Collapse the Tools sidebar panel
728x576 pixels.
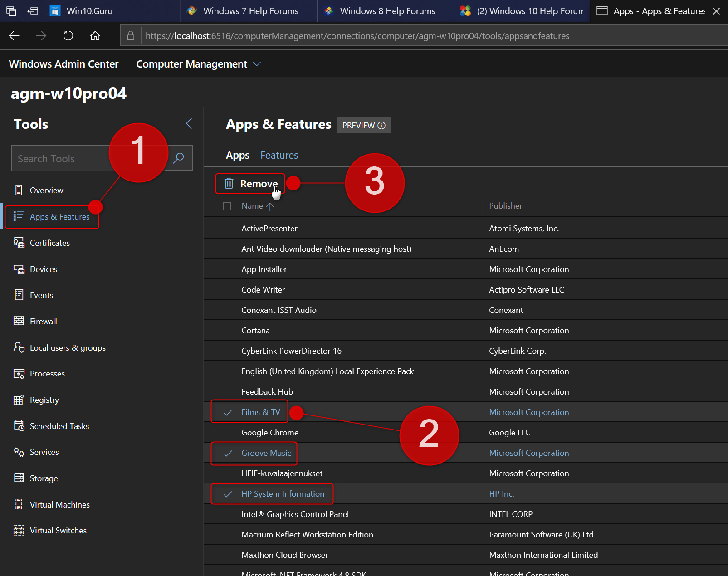[189, 123]
